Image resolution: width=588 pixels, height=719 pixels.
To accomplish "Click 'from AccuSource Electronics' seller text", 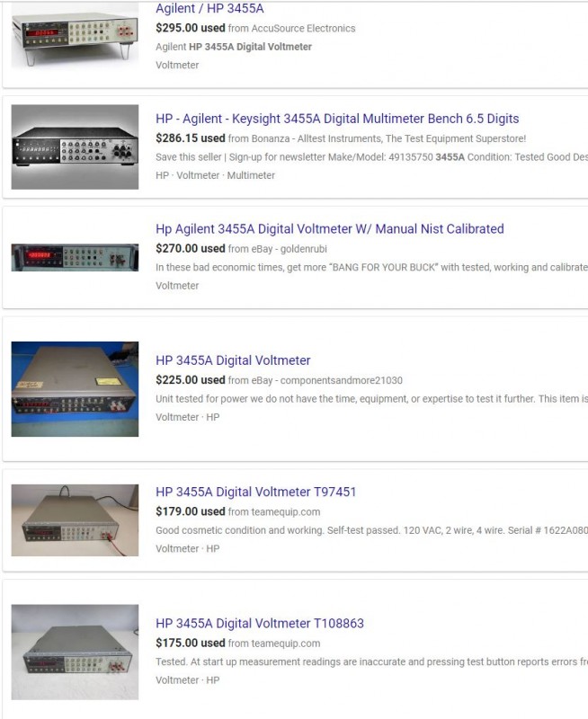I will coord(291,29).
